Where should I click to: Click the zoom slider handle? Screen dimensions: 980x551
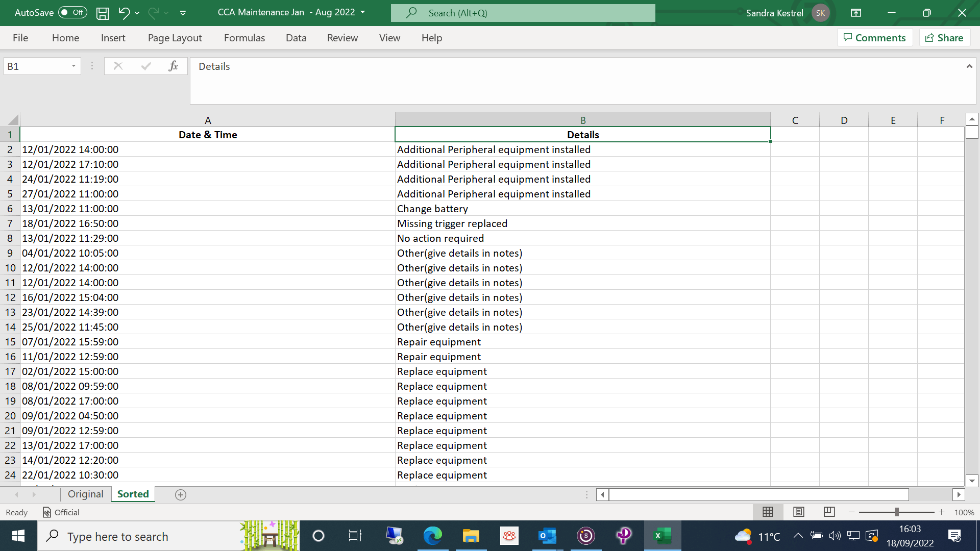click(896, 512)
